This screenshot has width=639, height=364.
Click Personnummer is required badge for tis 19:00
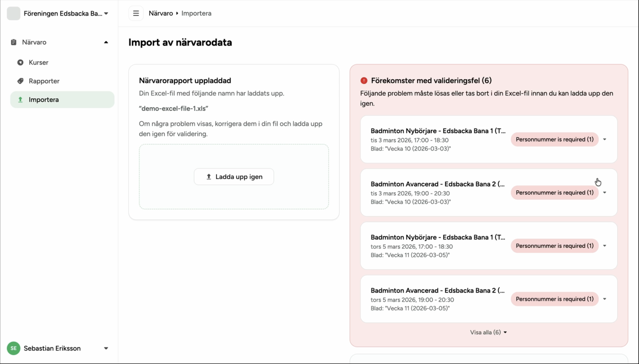(554, 192)
